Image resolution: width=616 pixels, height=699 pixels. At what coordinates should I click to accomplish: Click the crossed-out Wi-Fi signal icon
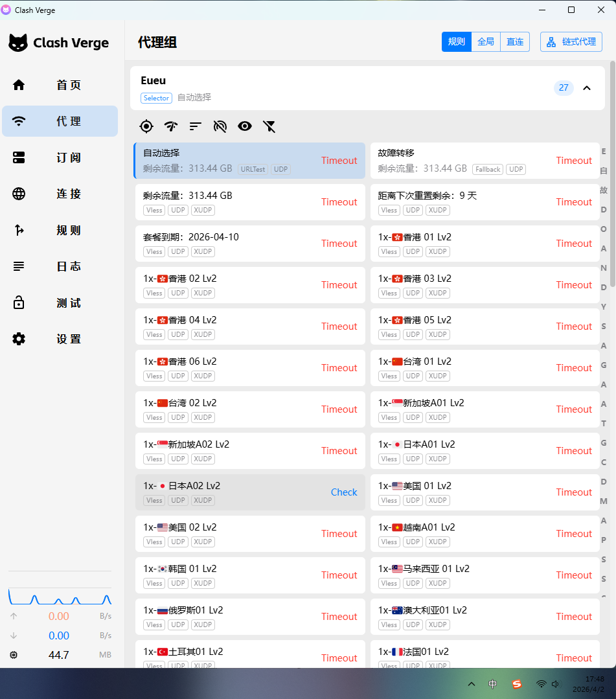220,126
